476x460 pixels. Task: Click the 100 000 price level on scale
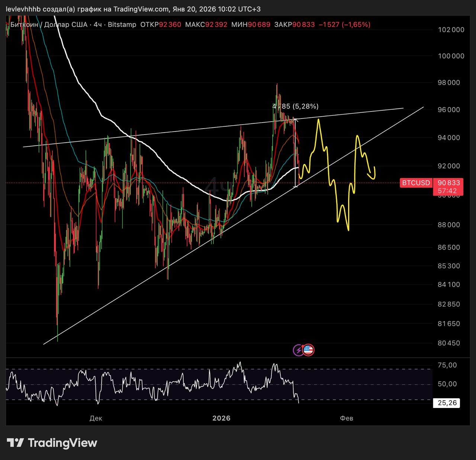tap(451, 56)
